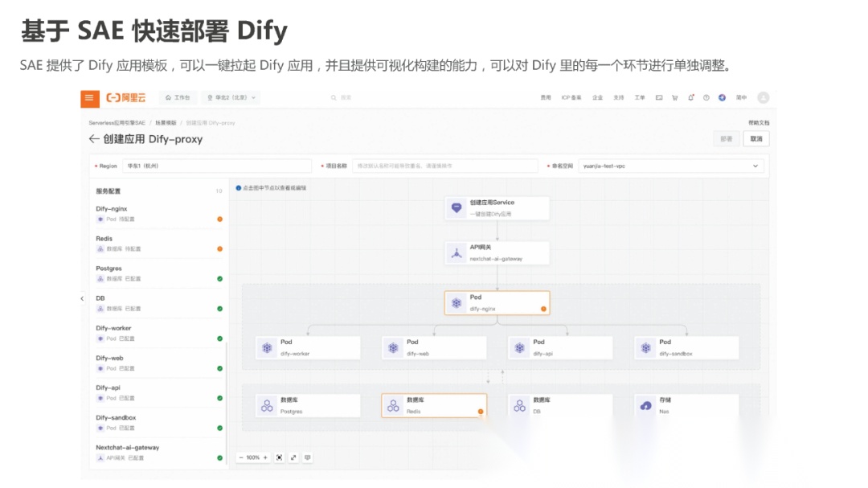868x488 pixels.
Task: Click the 取消 button
Action: (x=756, y=139)
